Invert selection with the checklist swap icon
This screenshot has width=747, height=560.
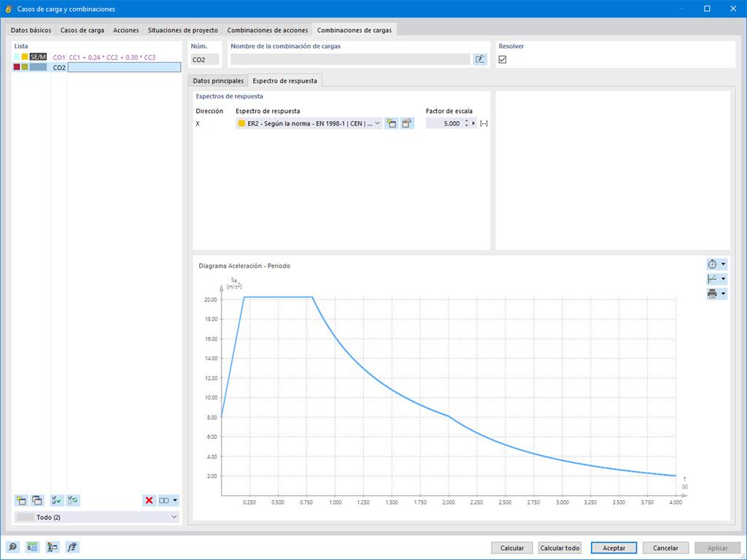[74, 500]
